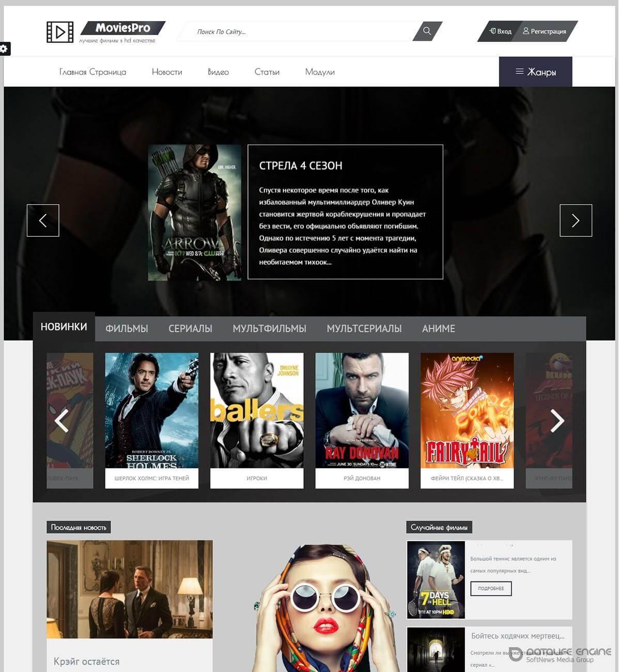Click the poster carousel left arrow
The width and height of the screenshot is (620, 672).
coord(61,421)
